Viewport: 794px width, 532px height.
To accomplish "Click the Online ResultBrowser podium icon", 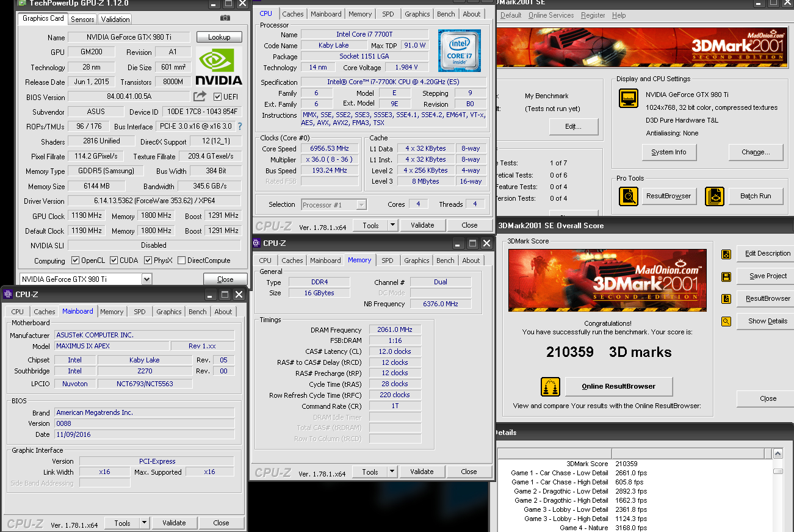I will coord(550,387).
